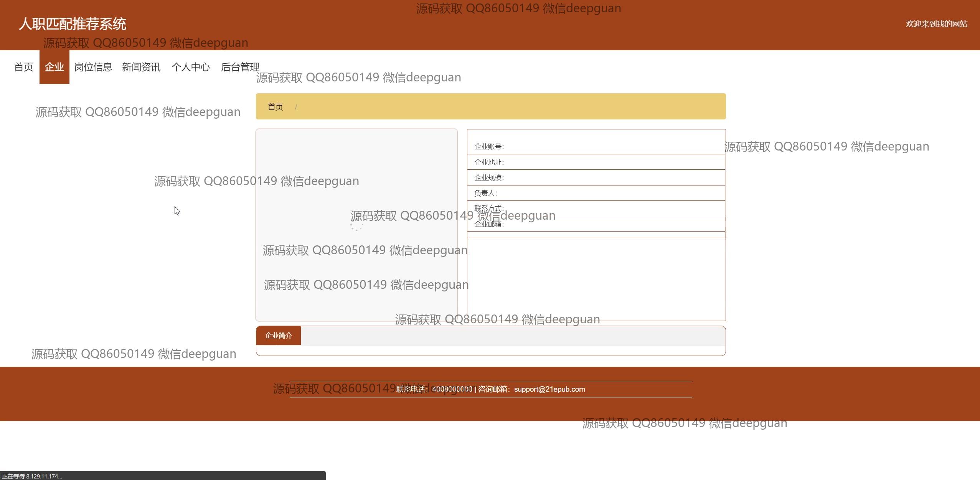
Task: Click the 首页 breadcrumb link
Action: tap(275, 107)
